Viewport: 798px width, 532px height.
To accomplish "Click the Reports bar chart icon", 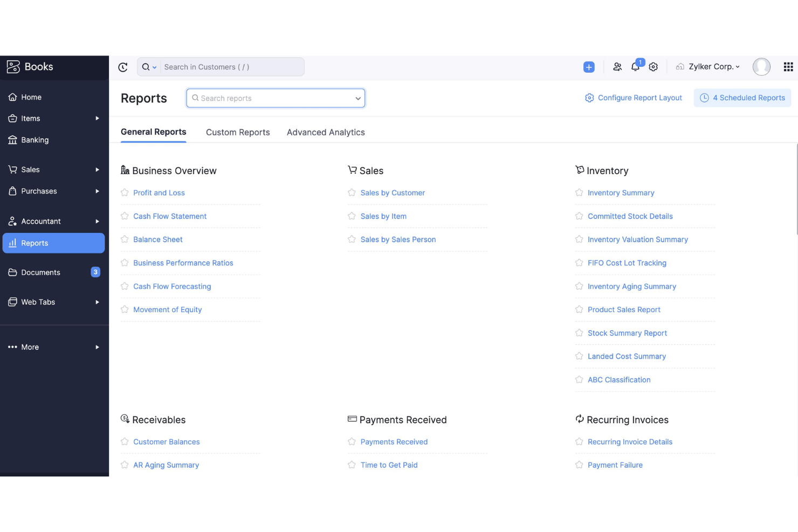I will coord(12,243).
